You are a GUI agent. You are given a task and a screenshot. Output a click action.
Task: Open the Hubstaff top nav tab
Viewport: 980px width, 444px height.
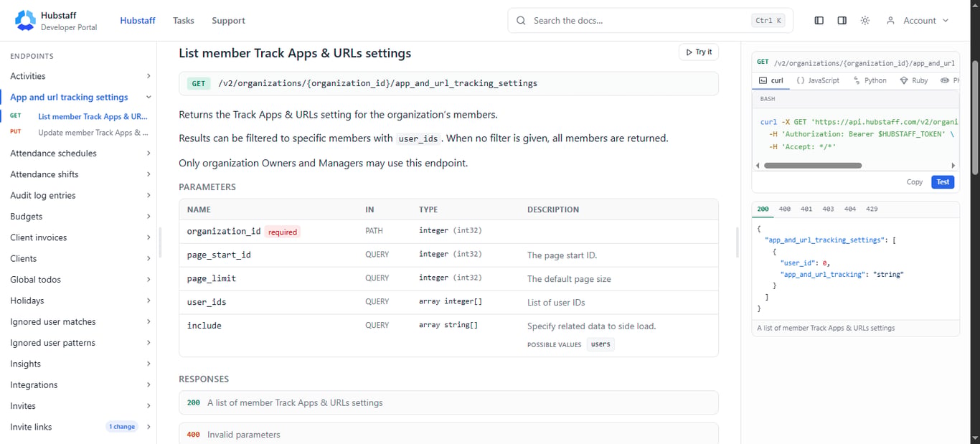pos(138,21)
